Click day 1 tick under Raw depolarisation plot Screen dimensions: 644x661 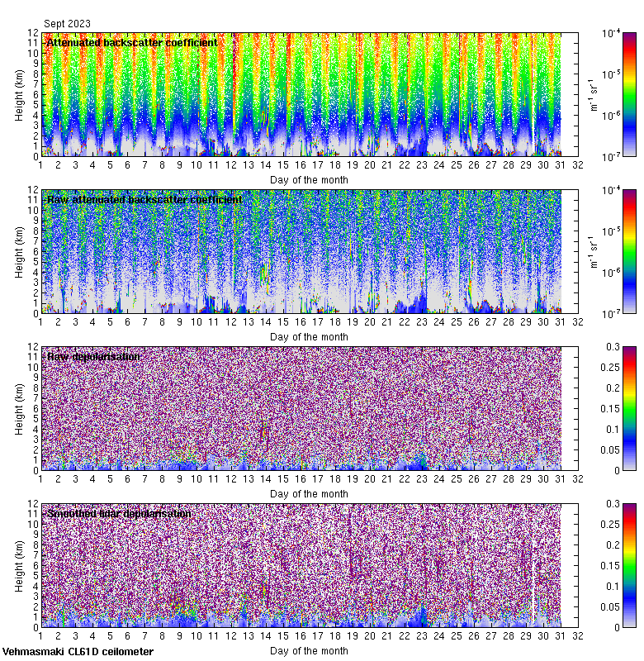(41, 480)
